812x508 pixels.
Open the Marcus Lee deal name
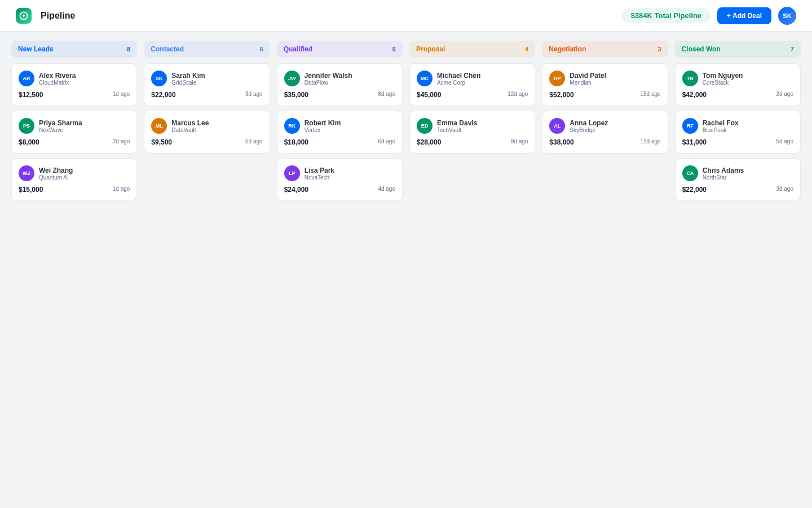click(190, 123)
